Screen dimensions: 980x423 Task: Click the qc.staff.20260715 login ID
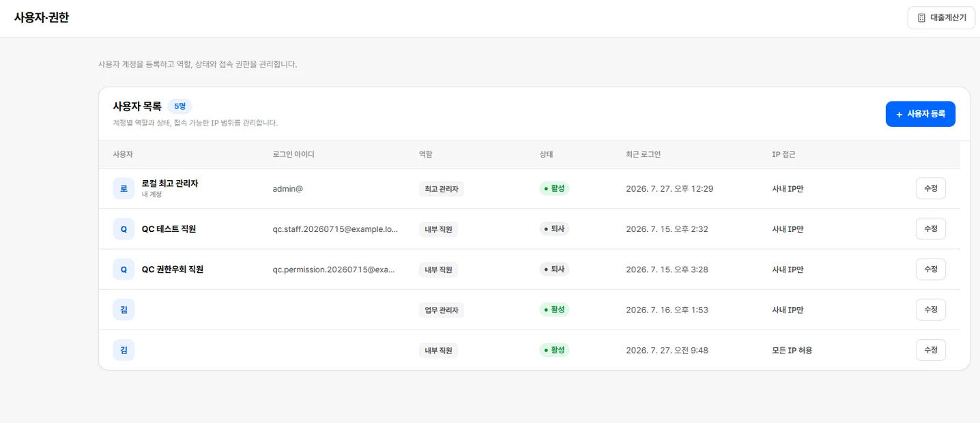pyautogui.click(x=335, y=229)
